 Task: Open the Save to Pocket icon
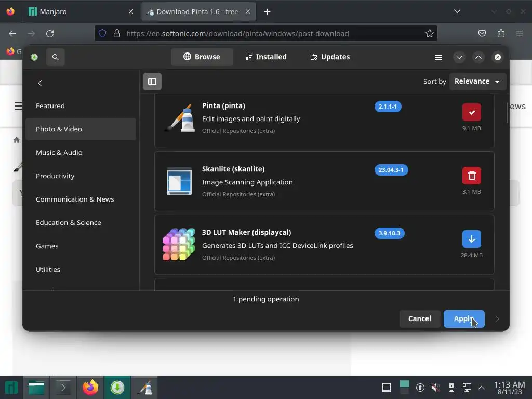[482, 33]
